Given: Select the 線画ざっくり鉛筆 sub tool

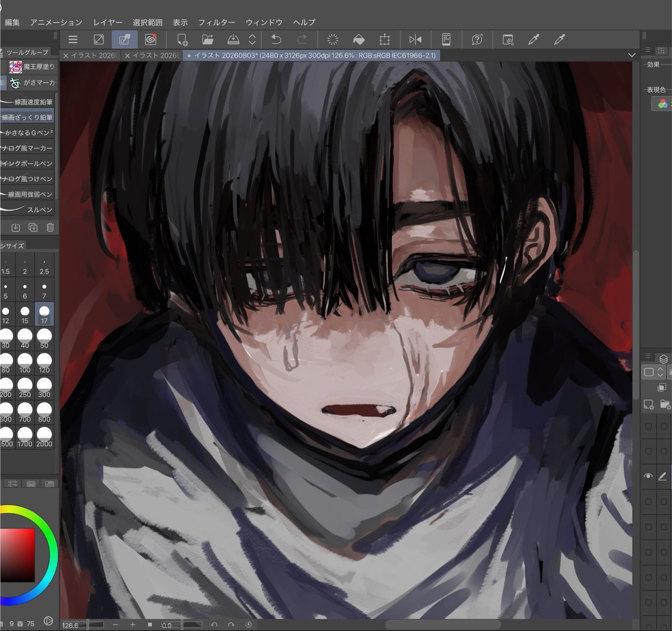Looking at the screenshot, I should tap(27, 118).
